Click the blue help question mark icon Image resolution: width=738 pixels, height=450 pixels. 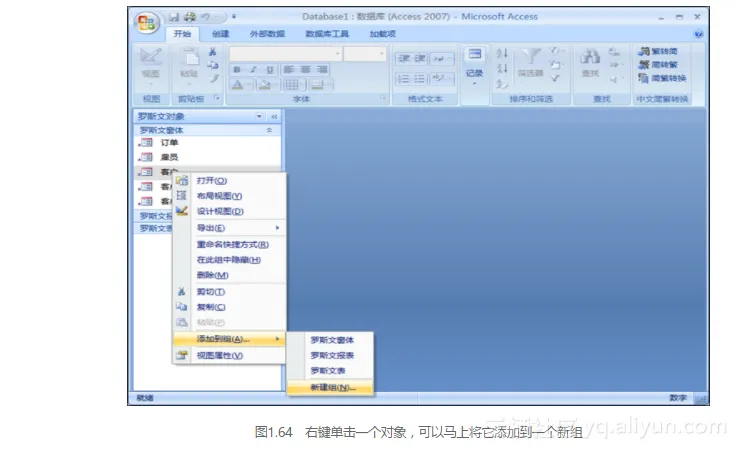point(698,34)
